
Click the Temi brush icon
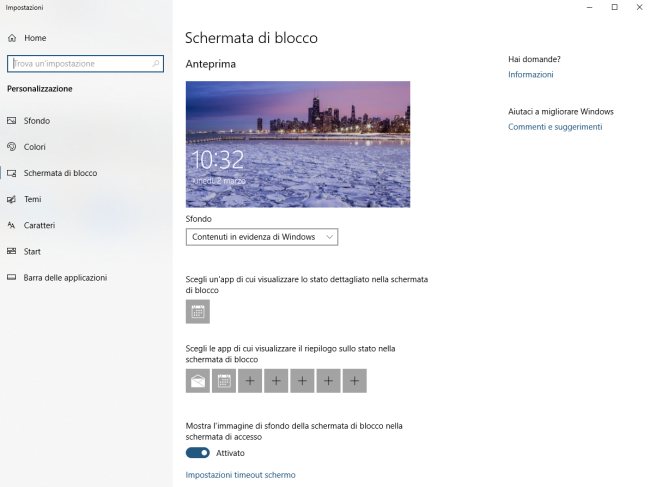[12, 199]
